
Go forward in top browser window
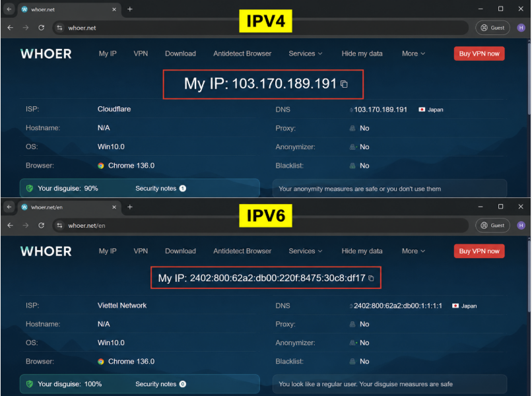pos(26,28)
